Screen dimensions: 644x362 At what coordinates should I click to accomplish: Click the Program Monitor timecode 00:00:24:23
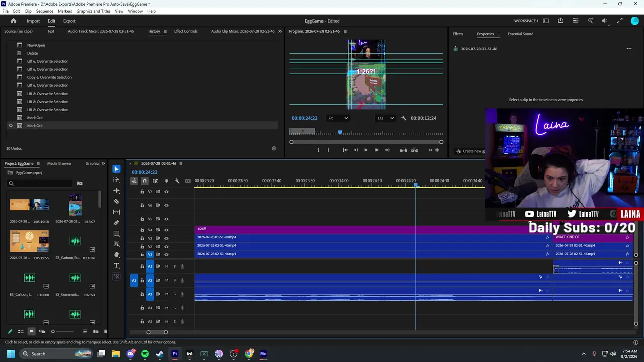point(304,118)
